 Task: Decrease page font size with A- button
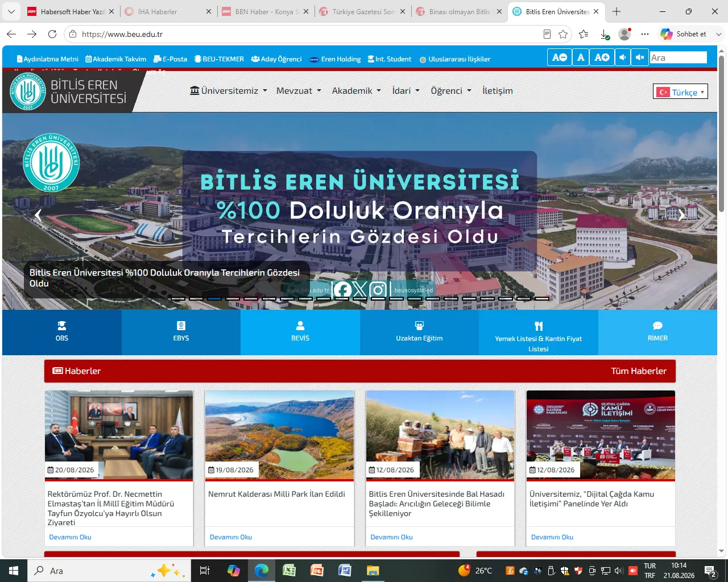click(560, 57)
